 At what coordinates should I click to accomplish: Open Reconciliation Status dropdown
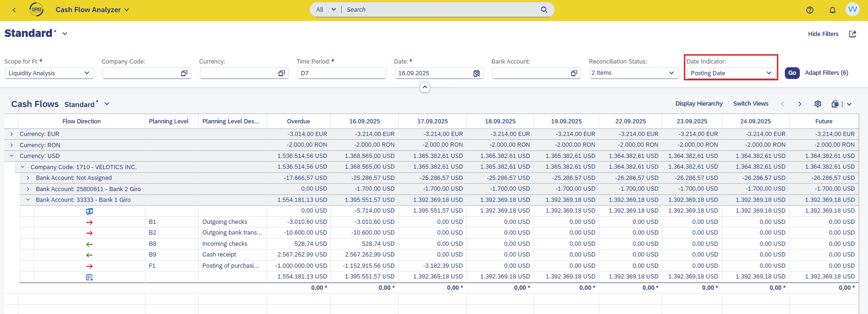[671, 73]
